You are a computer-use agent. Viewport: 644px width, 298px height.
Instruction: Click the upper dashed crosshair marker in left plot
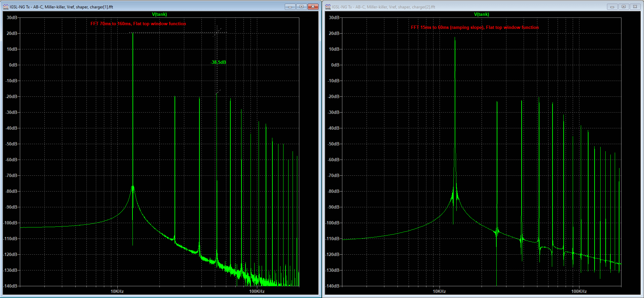[217, 32]
